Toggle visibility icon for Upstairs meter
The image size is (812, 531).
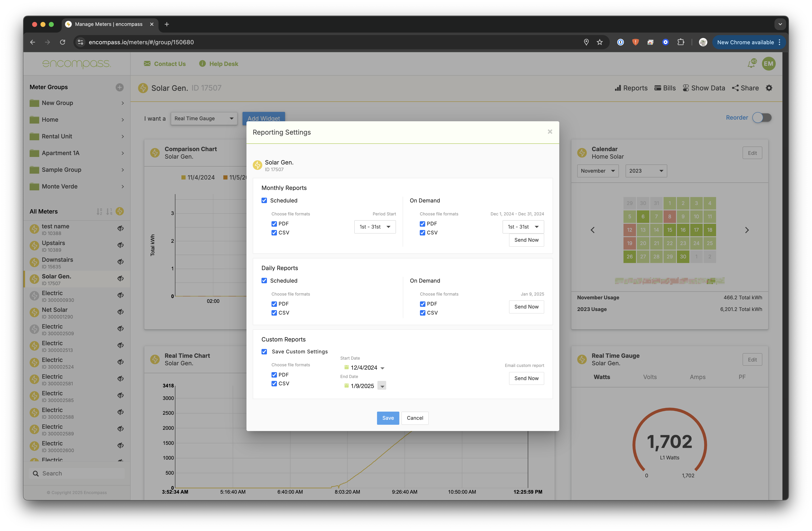121,245
